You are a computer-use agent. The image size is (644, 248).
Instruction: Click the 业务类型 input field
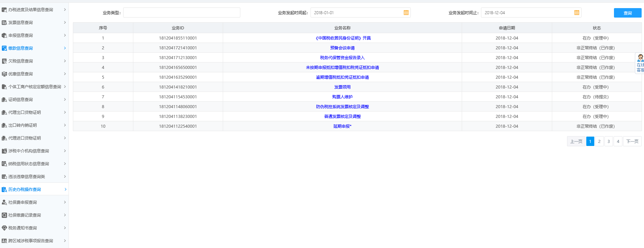(x=182, y=13)
